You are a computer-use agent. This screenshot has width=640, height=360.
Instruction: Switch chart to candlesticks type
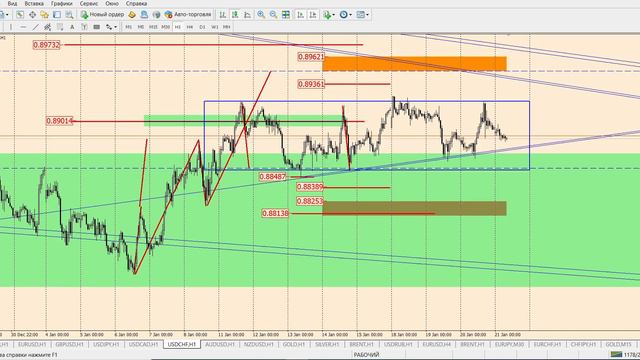235,15
